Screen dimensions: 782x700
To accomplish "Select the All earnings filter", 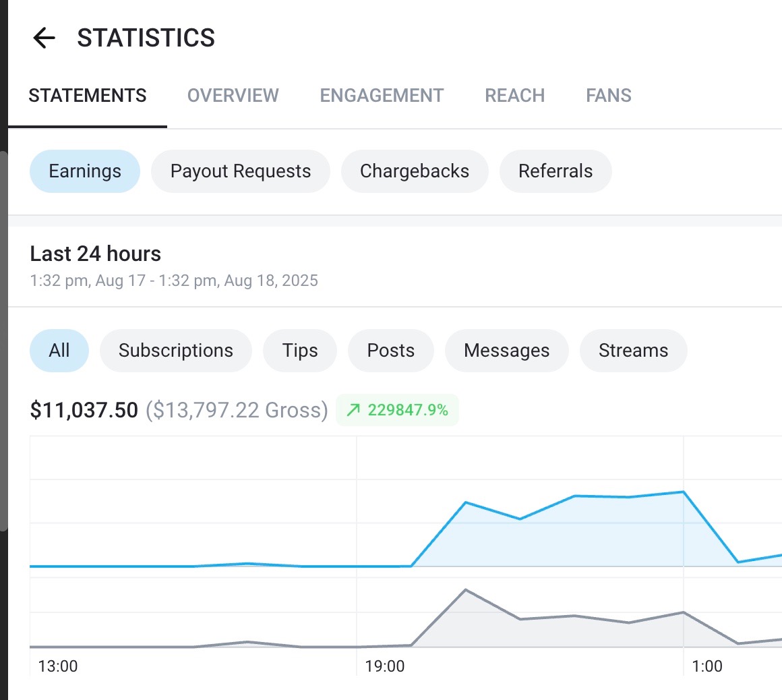I will (59, 351).
